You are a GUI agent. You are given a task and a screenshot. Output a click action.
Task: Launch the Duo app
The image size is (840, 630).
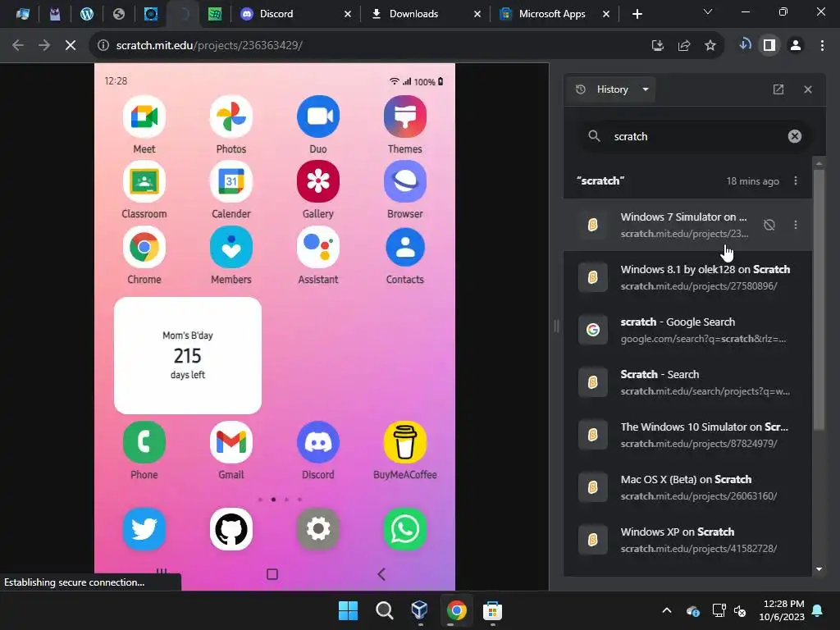click(x=318, y=116)
